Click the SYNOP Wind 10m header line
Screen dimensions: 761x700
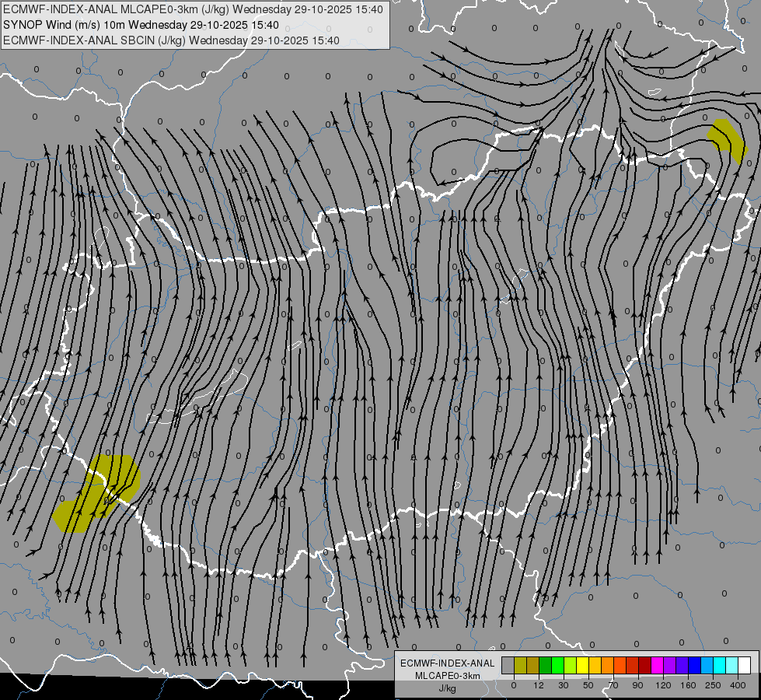(141, 25)
